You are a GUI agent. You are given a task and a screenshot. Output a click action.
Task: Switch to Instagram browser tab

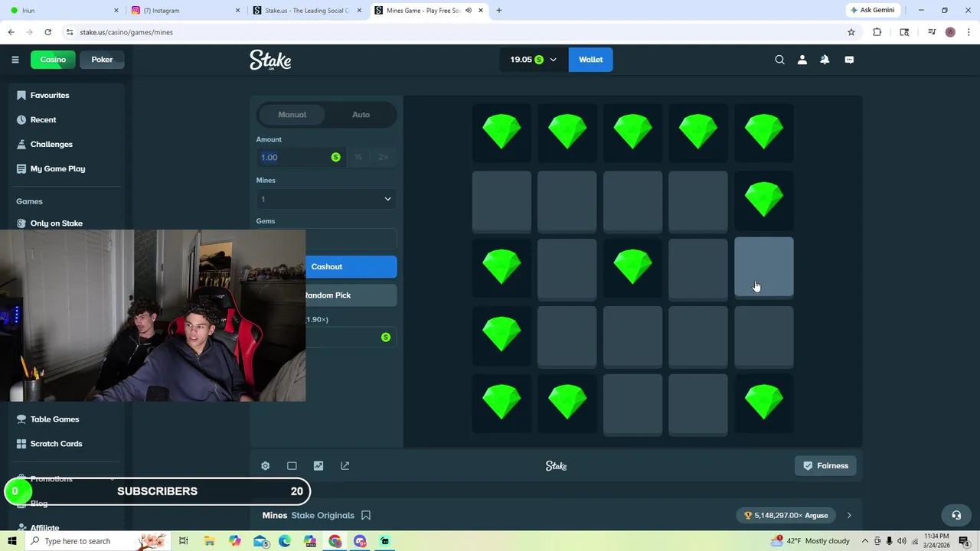click(x=185, y=11)
